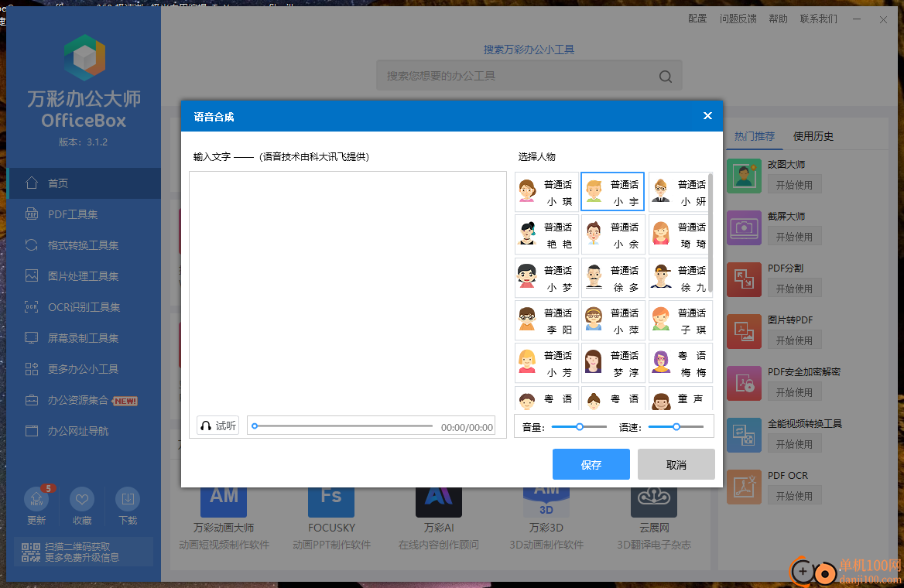Image resolution: width=904 pixels, height=588 pixels.
Task: Choose the 小余 voice character
Action: tap(612, 234)
